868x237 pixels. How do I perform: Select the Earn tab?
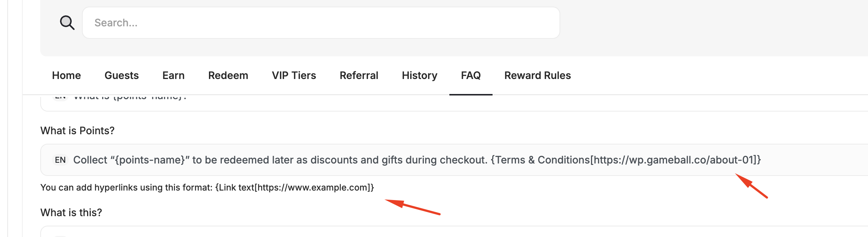[x=173, y=76]
